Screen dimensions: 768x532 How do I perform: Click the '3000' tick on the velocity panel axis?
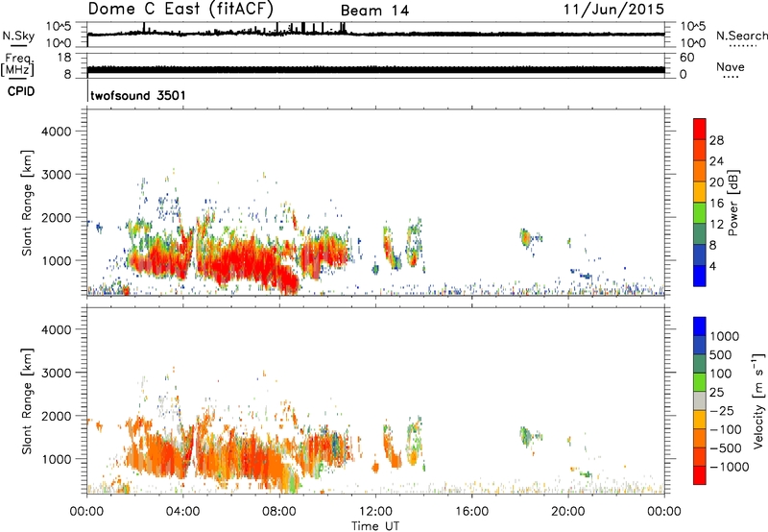[56, 373]
